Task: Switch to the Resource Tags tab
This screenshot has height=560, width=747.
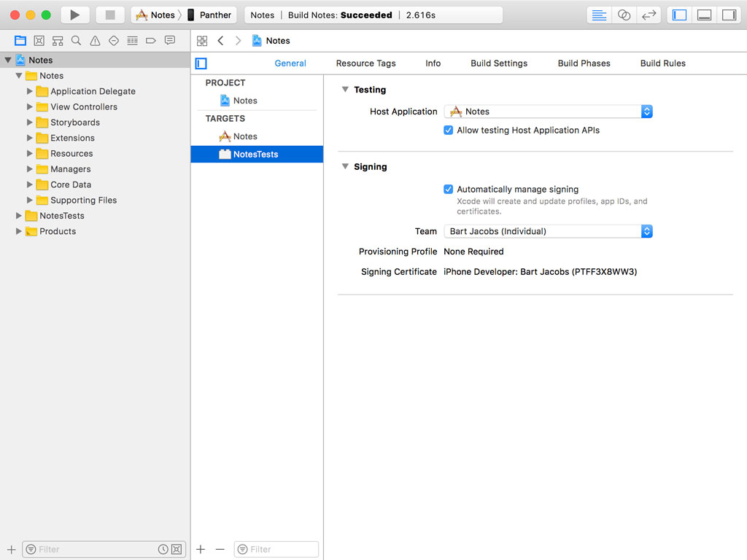Action: [x=366, y=63]
